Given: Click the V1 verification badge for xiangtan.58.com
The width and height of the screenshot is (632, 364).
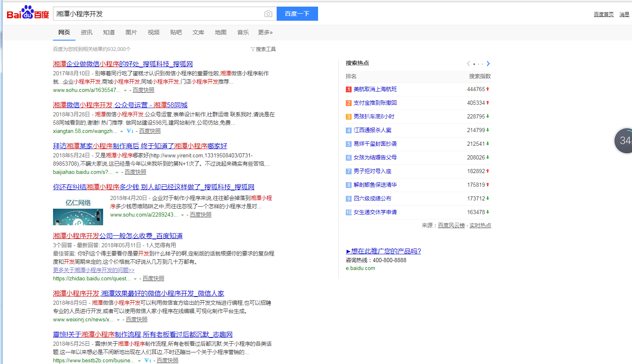Looking at the screenshot, I should pos(130,131).
